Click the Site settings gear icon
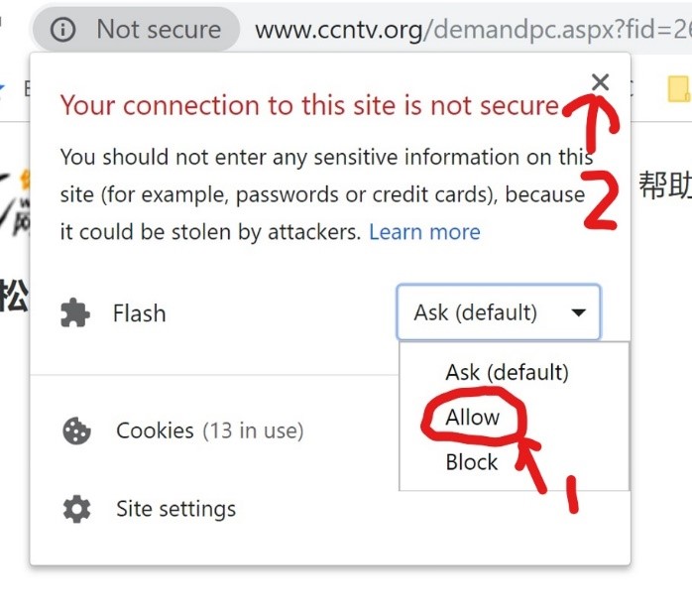Viewport: 692px width, 616px height. tap(76, 509)
